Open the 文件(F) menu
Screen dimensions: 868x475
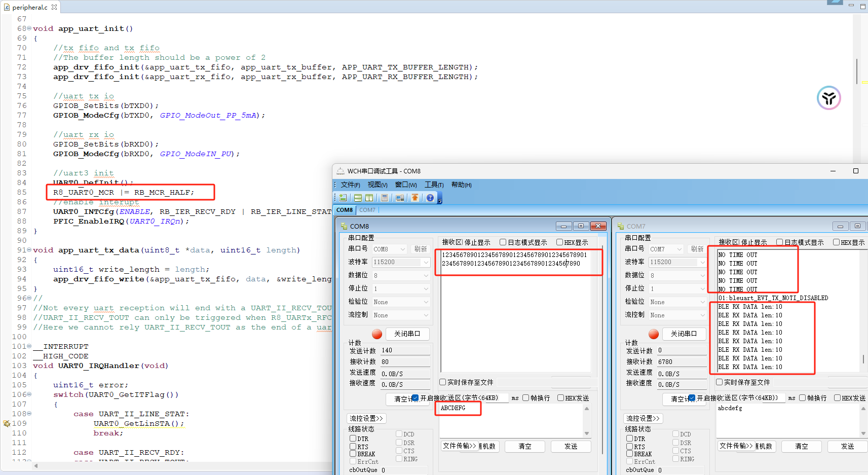350,185
